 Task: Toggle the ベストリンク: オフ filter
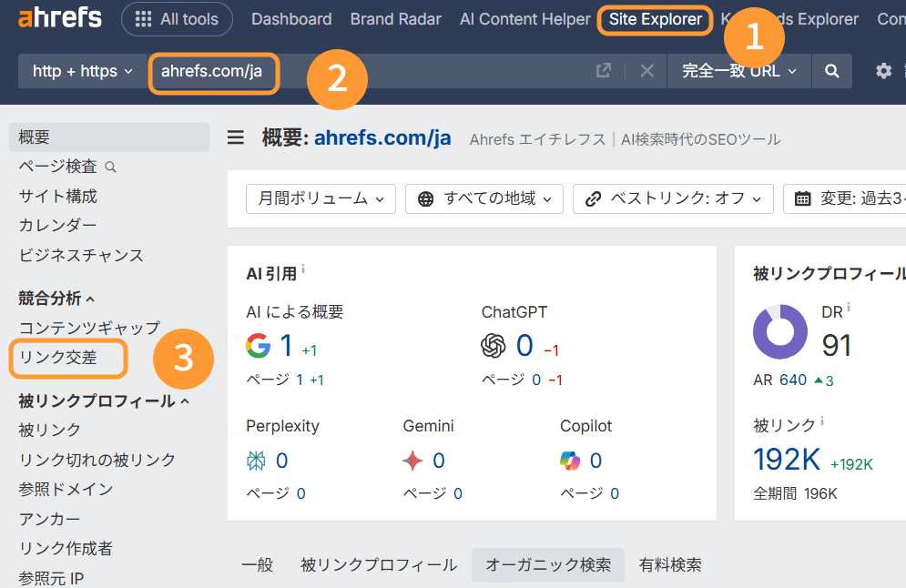tap(672, 198)
